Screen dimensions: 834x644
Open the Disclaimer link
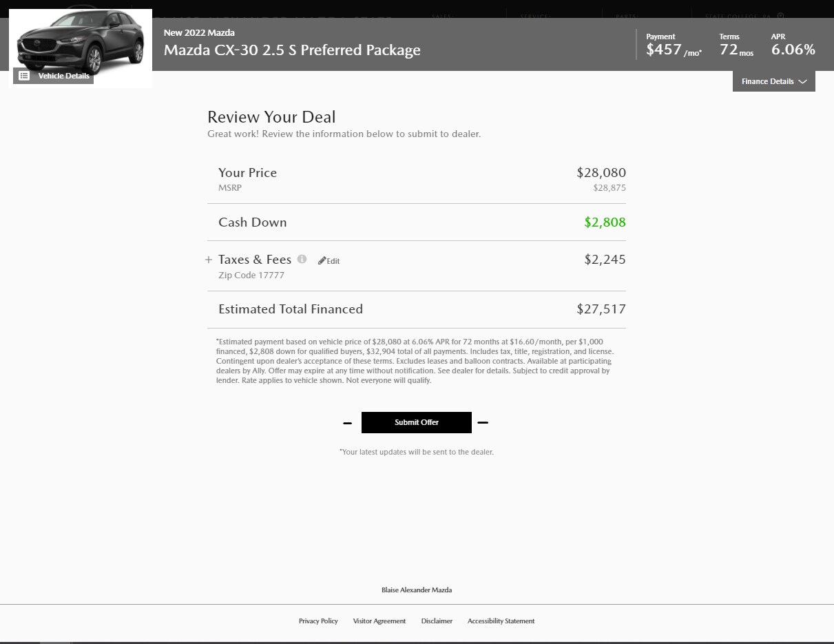coord(437,621)
